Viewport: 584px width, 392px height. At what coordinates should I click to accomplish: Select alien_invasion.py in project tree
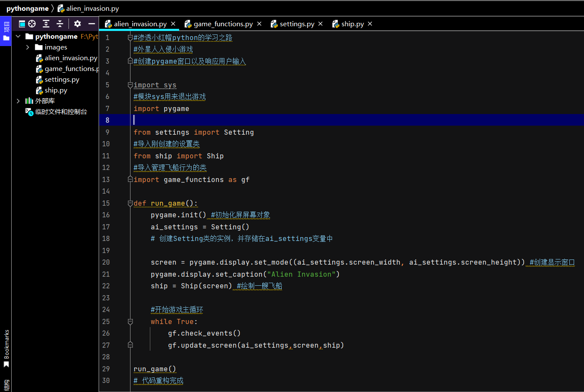(x=71, y=58)
